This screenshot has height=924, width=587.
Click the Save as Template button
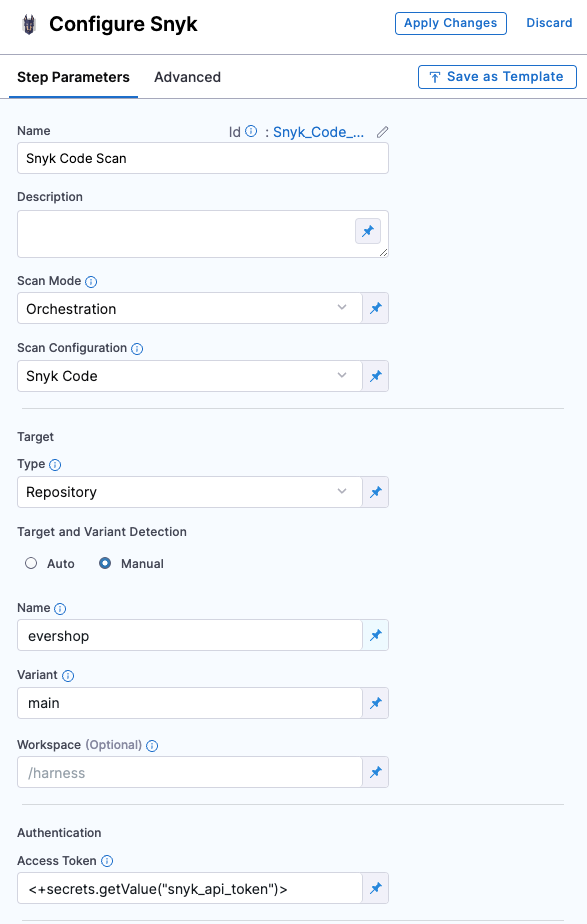tap(497, 77)
